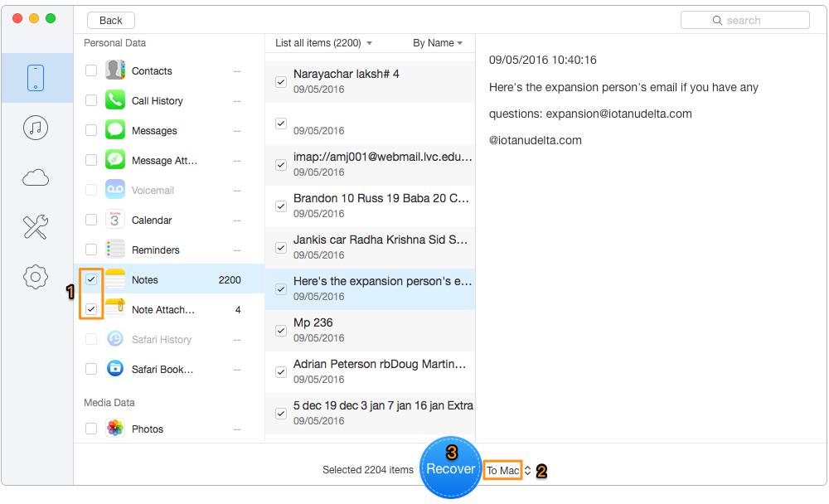This screenshot has width=829, height=504.
Task: Open the settings gear sidebar icon
Action: [36, 277]
